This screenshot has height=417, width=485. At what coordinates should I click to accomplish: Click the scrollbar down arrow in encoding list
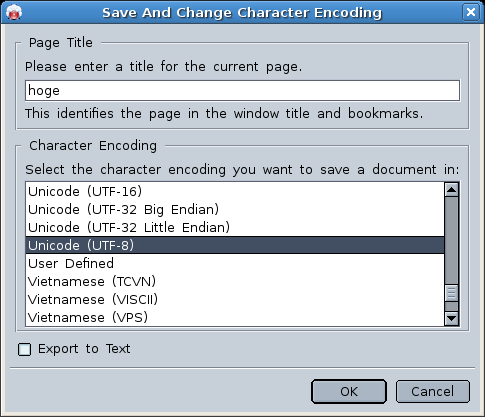tap(452, 318)
